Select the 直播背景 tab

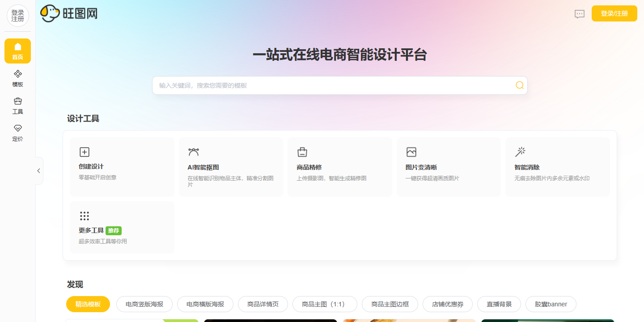pos(499,304)
